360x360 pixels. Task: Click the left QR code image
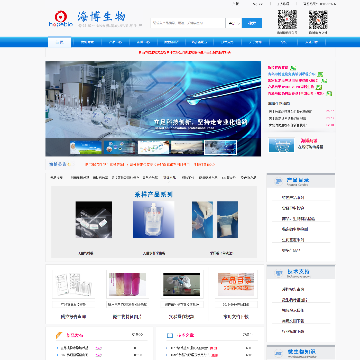click(287, 20)
